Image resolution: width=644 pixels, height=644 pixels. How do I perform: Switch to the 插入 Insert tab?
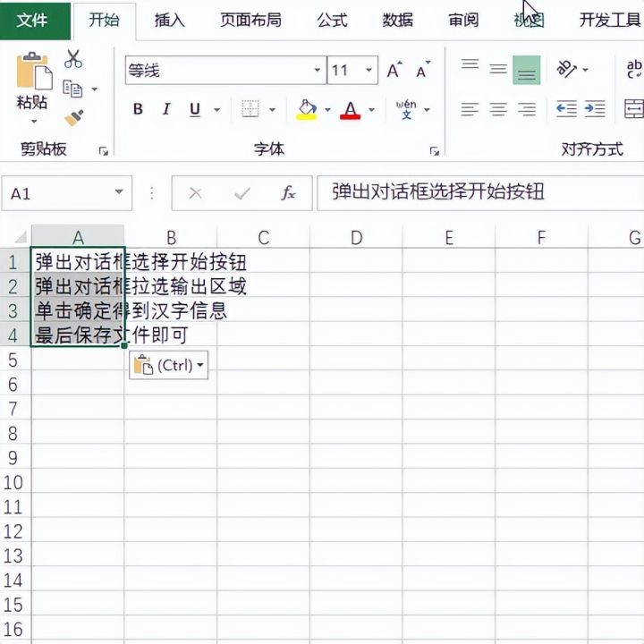pos(170,20)
